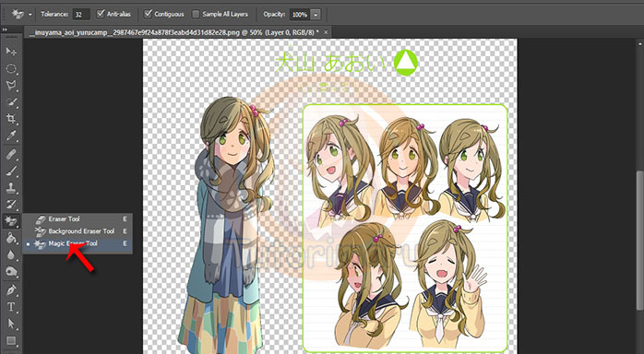
Task: Select the Elliptical Marquee tool
Action: coord(11,68)
